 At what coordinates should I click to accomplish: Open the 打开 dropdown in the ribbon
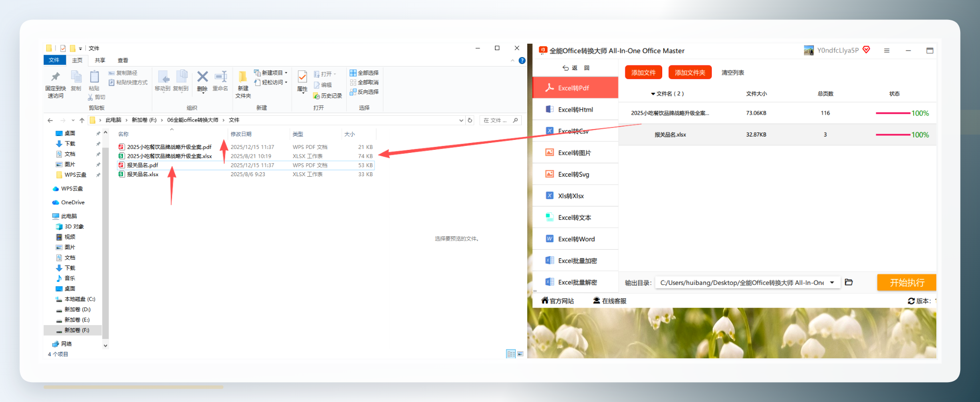[x=325, y=74]
